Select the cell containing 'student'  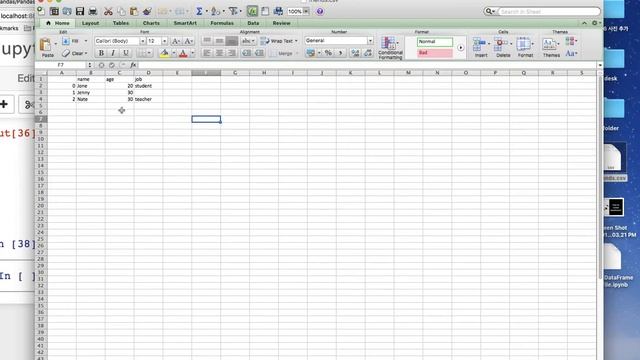point(148,86)
